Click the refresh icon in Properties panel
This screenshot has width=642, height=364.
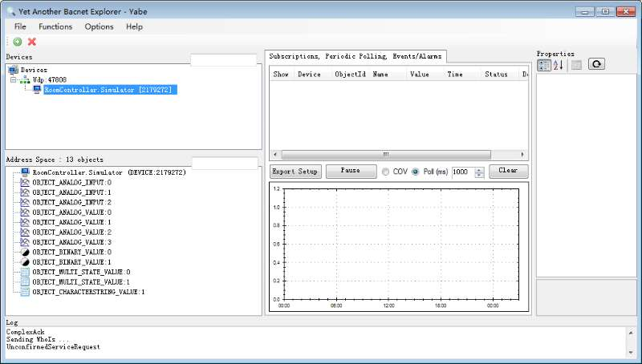coord(595,65)
